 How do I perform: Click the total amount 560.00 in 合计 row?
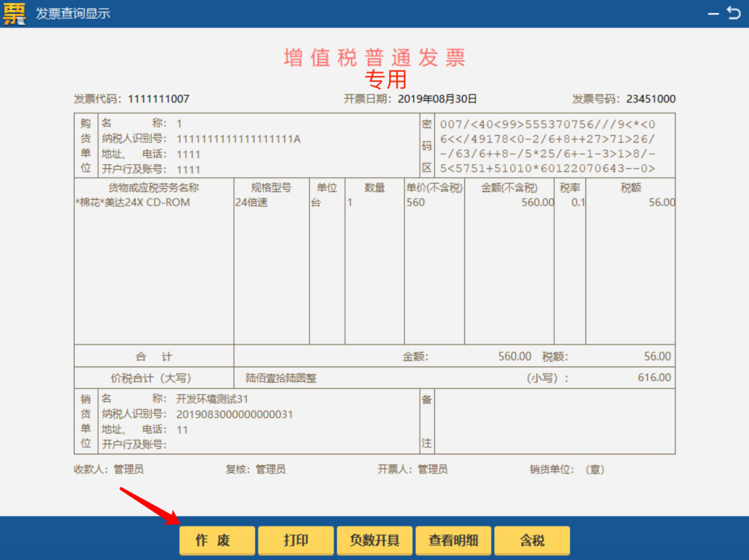coord(515,356)
